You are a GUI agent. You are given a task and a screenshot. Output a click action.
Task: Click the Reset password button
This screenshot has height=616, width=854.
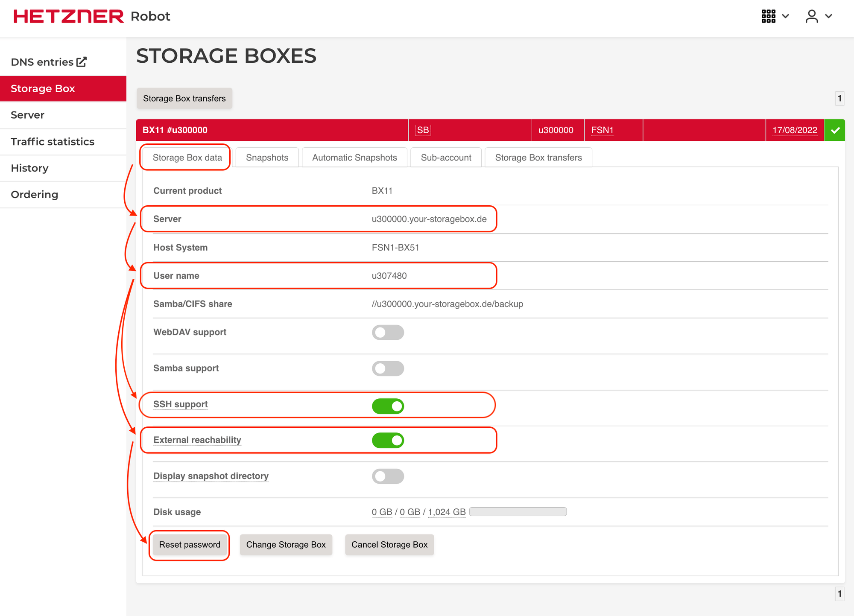coord(189,545)
